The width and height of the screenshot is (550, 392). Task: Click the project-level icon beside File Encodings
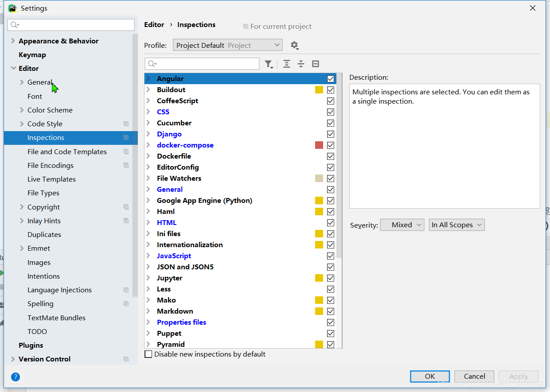click(126, 165)
